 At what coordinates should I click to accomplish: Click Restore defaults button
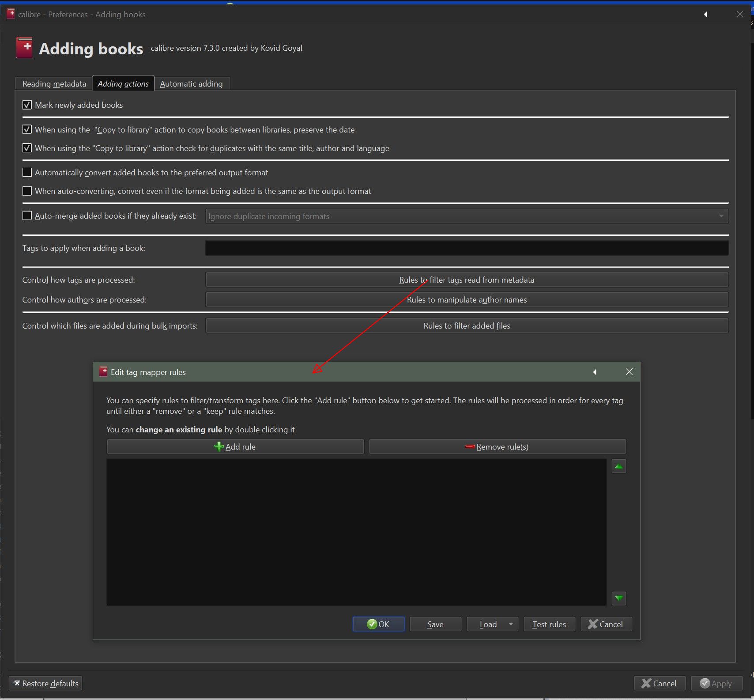45,683
